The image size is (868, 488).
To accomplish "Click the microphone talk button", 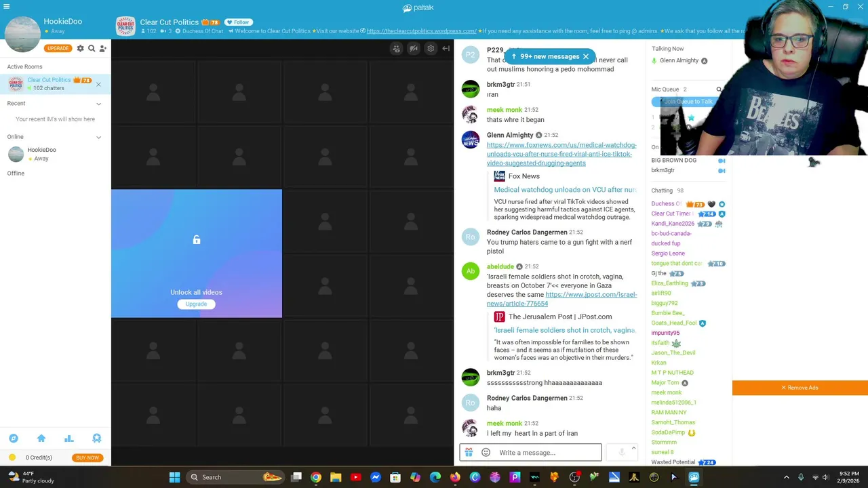I will click(x=621, y=453).
